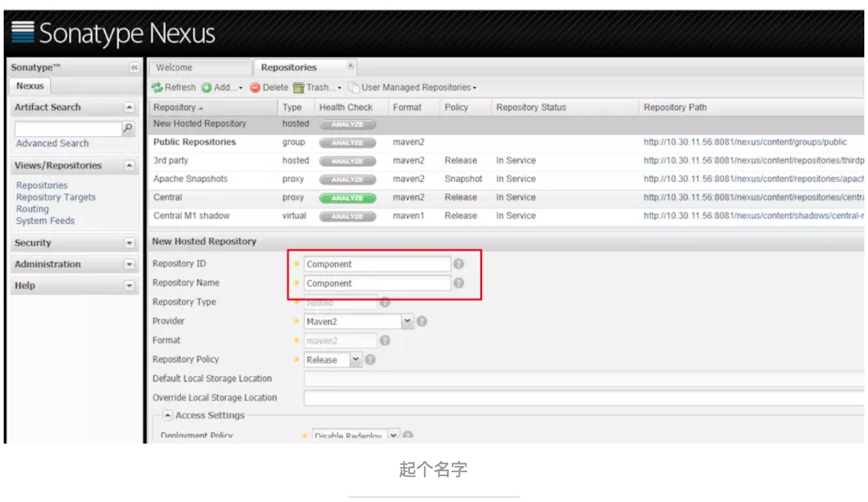The height and width of the screenshot is (502, 868).
Task: Click the Repository ID input field
Action: click(x=377, y=264)
